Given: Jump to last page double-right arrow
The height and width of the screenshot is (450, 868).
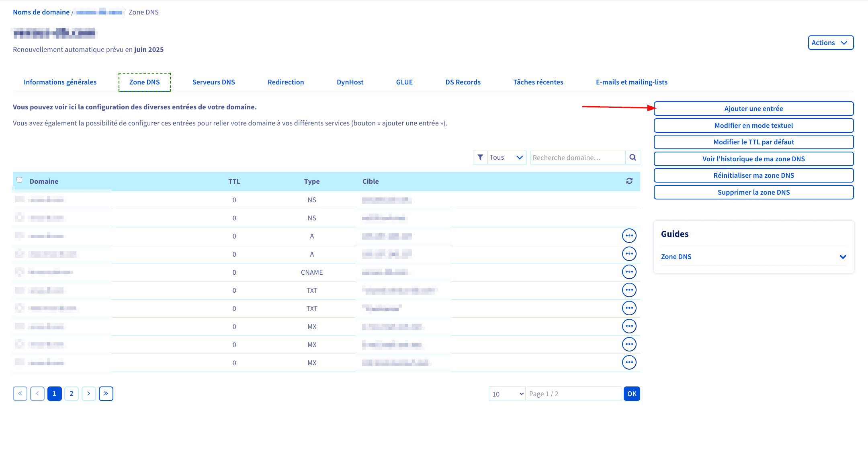Looking at the screenshot, I should (106, 394).
